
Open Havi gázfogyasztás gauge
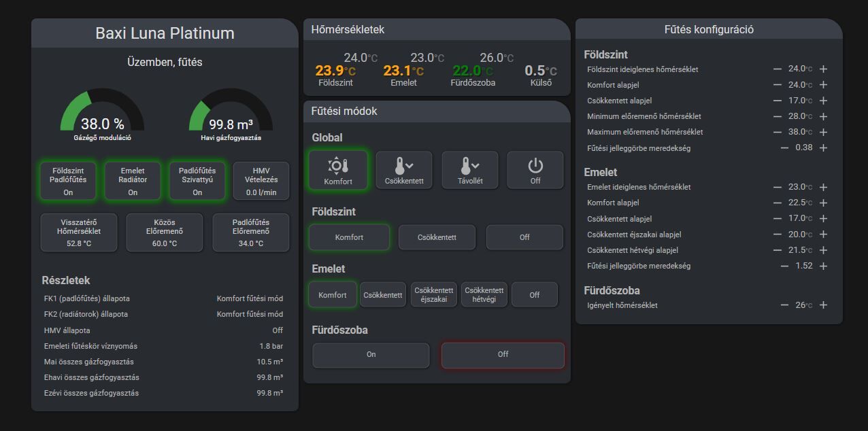point(231,114)
